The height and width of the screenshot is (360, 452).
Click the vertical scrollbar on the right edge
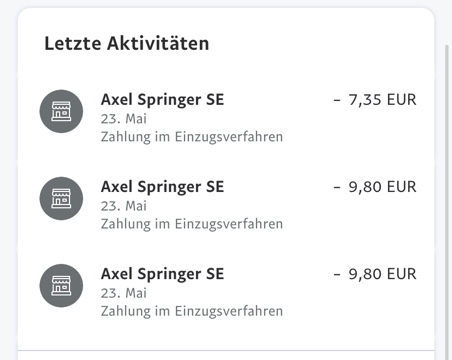[x=447, y=202]
